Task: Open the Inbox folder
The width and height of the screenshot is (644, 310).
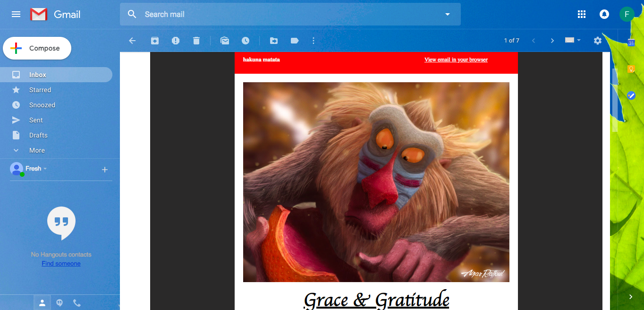Action: click(x=56, y=75)
